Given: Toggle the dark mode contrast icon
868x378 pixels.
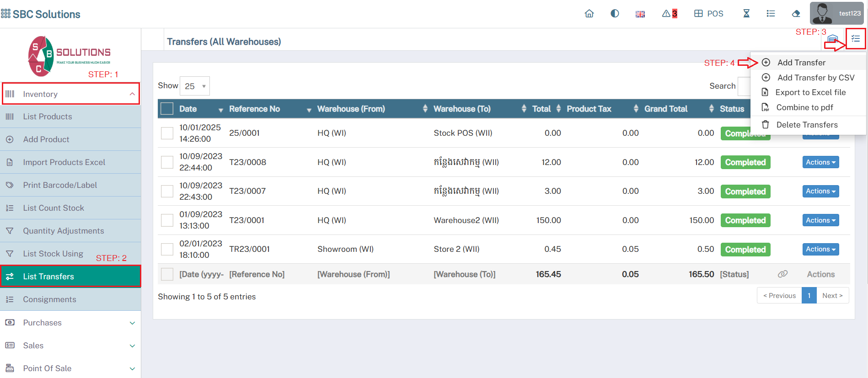Looking at the screenshot, I should (x=615, y=14).
